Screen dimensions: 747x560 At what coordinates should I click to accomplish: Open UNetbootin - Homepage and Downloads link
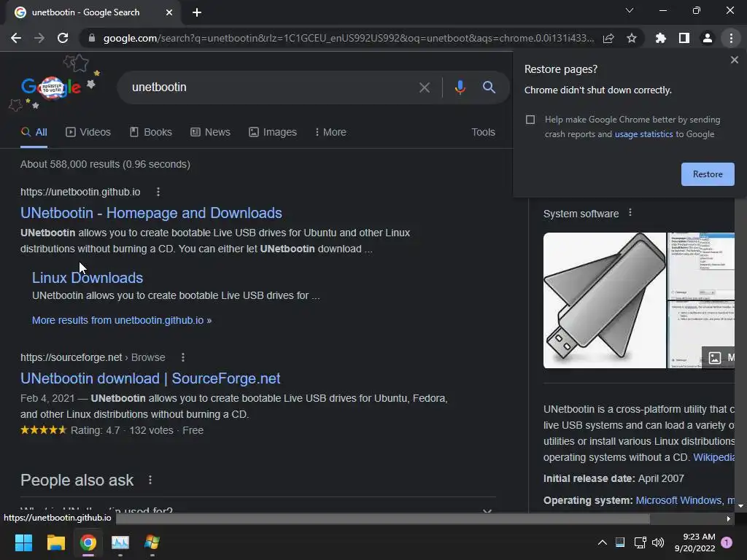151,213
